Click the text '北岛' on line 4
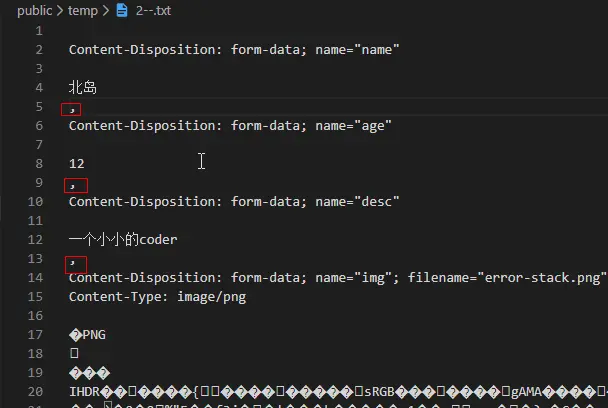Viewport: 608px width, 408px height. click(x=83, y=88)
